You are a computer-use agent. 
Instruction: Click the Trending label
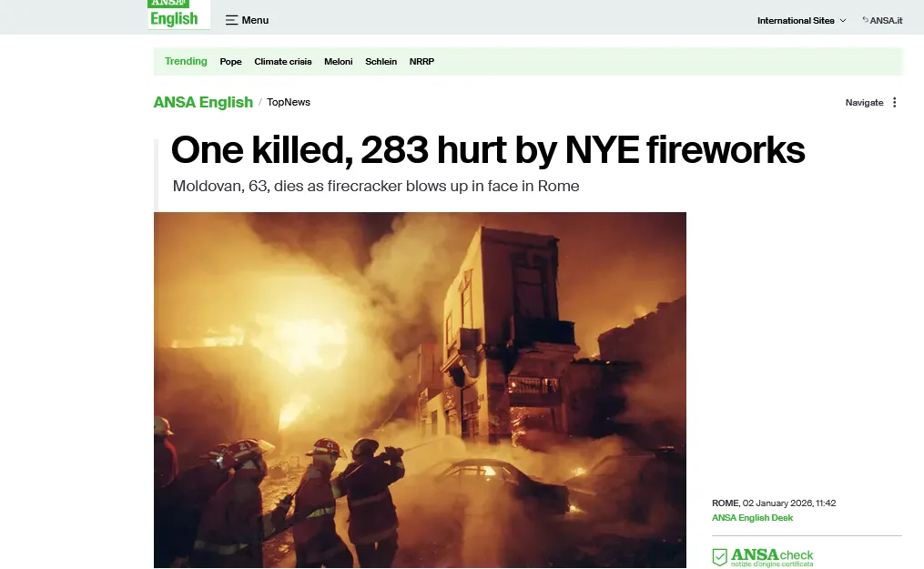click(x=186, y=61)
